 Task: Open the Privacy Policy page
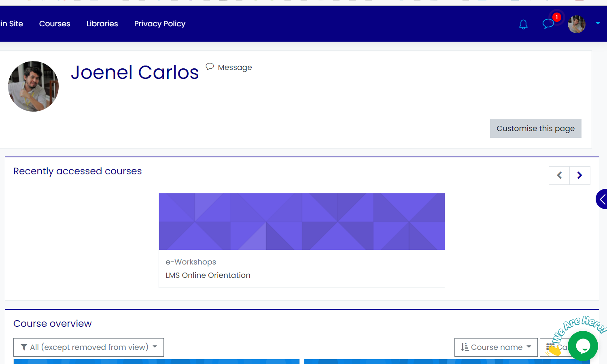tap(159, 24)
